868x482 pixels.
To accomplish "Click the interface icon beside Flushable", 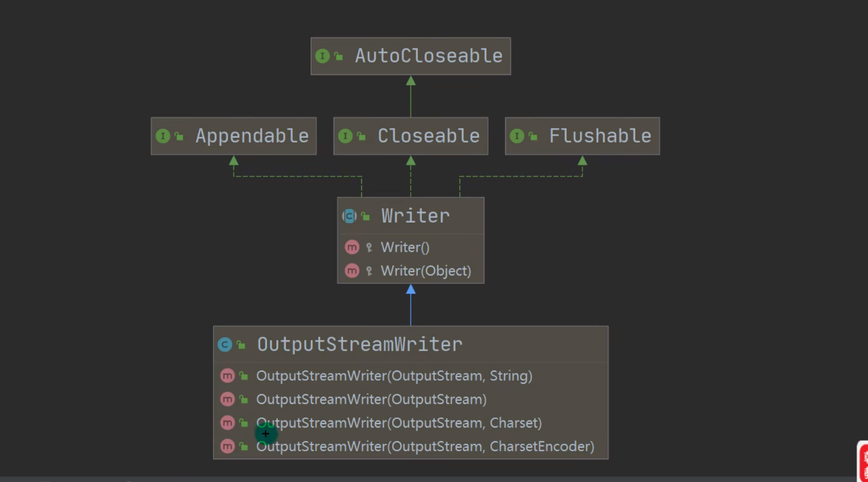I will point(517,136).
